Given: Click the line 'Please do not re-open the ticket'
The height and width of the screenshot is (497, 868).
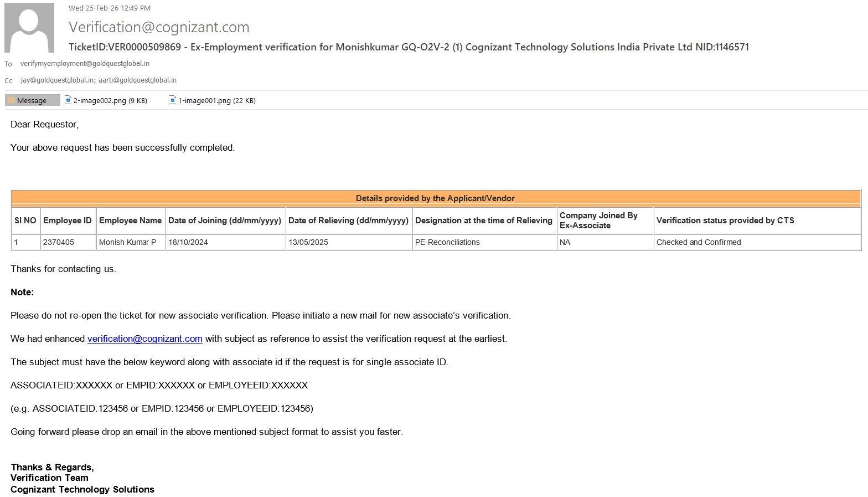Looking at the screenshot, I should pos(261,316).
